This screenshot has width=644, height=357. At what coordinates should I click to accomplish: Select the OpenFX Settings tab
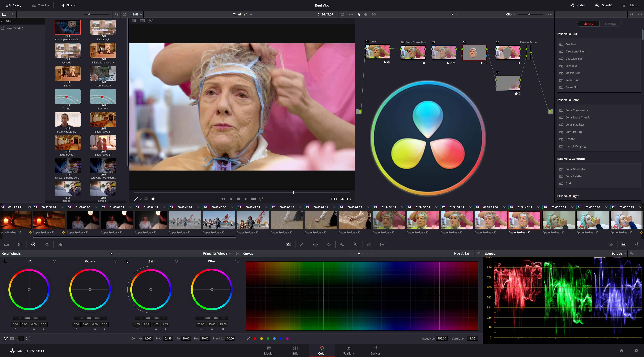pos(610,24)
